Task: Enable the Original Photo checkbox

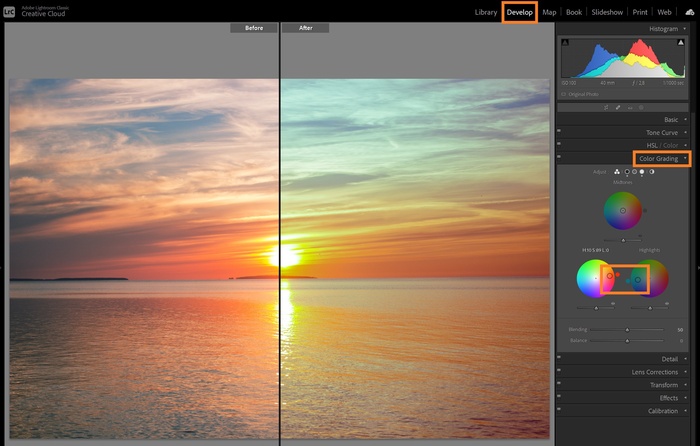Action: click(x=563, y=95)
